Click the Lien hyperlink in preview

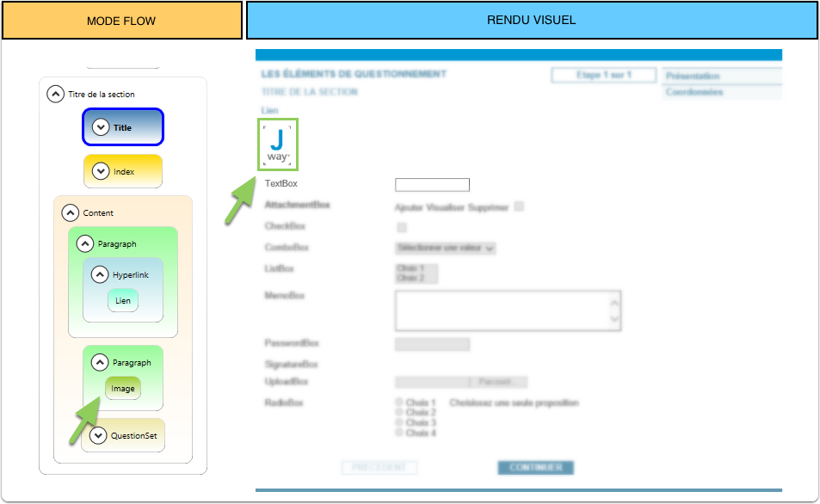(269, 110)
